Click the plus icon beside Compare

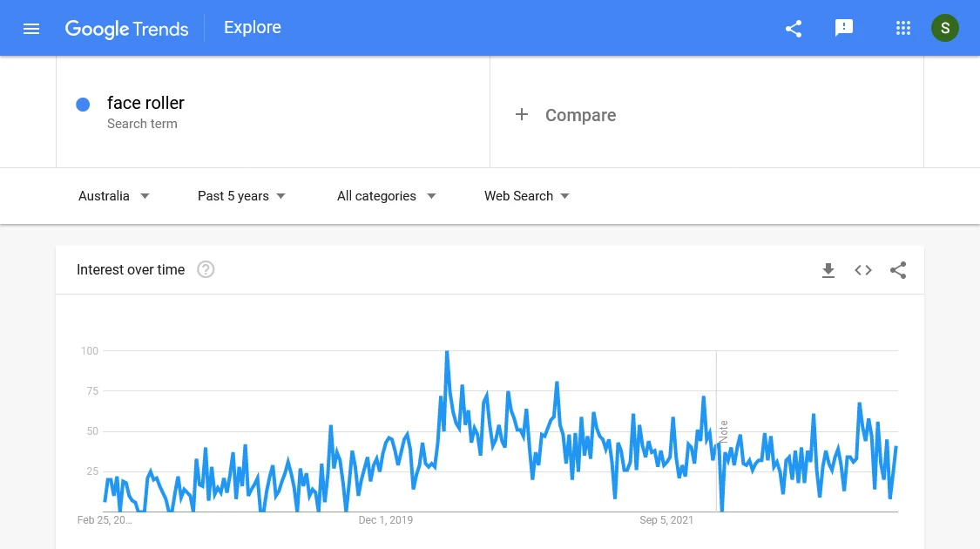pos(522,114)
